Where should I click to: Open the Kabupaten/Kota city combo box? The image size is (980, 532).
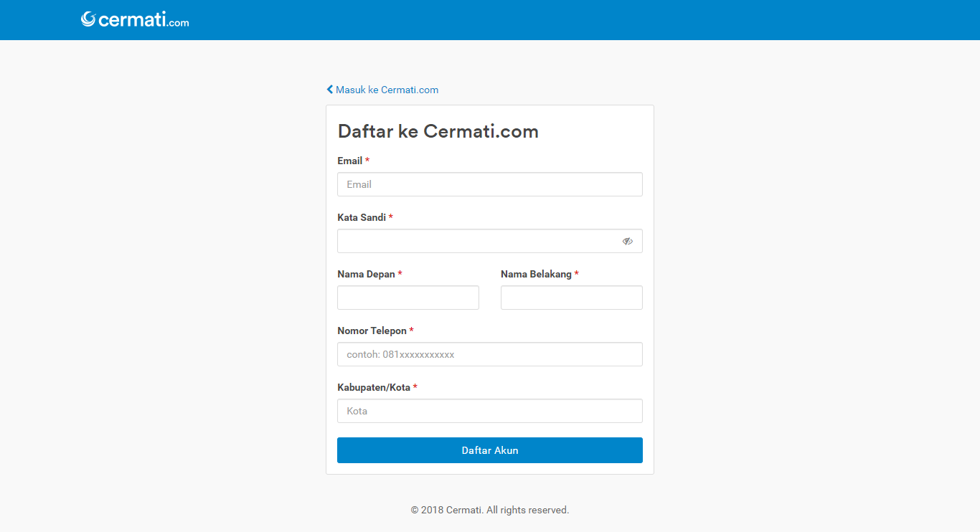point(489,411)
